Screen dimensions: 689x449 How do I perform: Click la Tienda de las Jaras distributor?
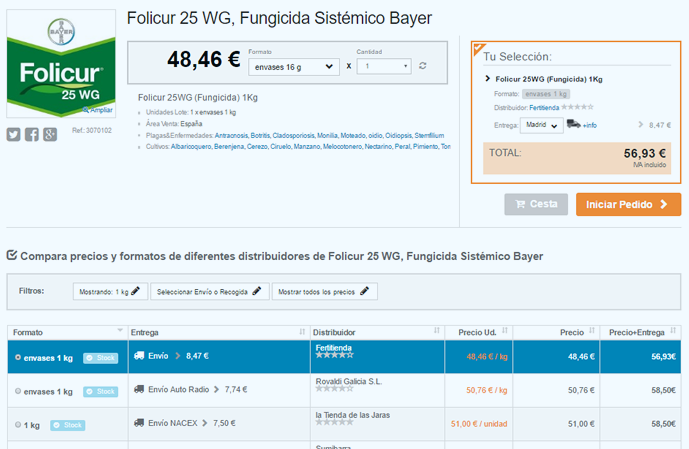tap(352, 415)
